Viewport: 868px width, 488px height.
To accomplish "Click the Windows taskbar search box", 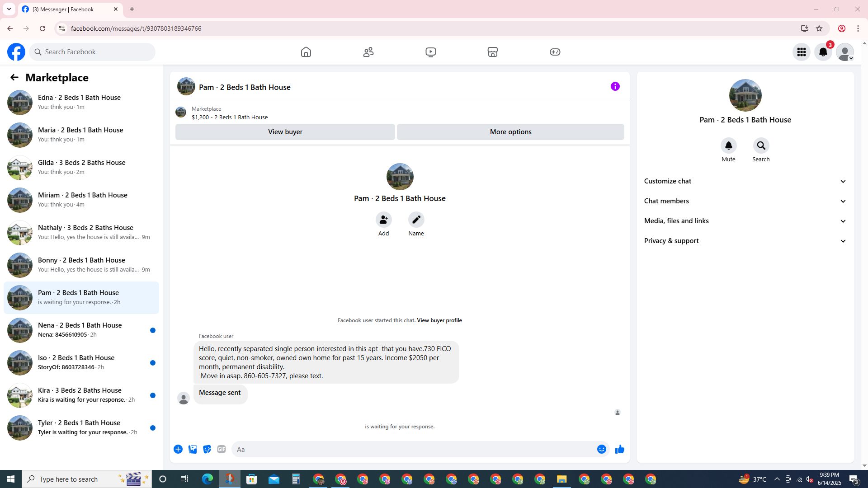I will tap(87, 479).
